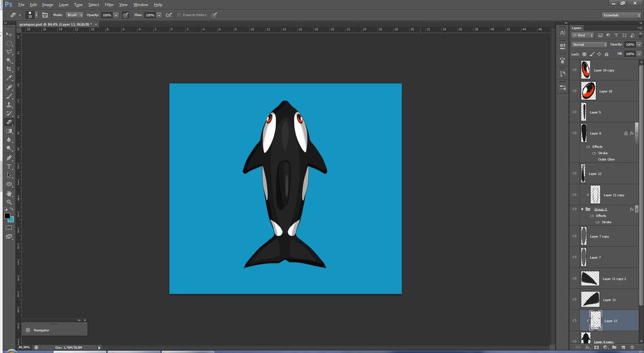644x353 pixels.
Task: Open the Normal blend mode dropdown
Action: (x=589, y=45)
